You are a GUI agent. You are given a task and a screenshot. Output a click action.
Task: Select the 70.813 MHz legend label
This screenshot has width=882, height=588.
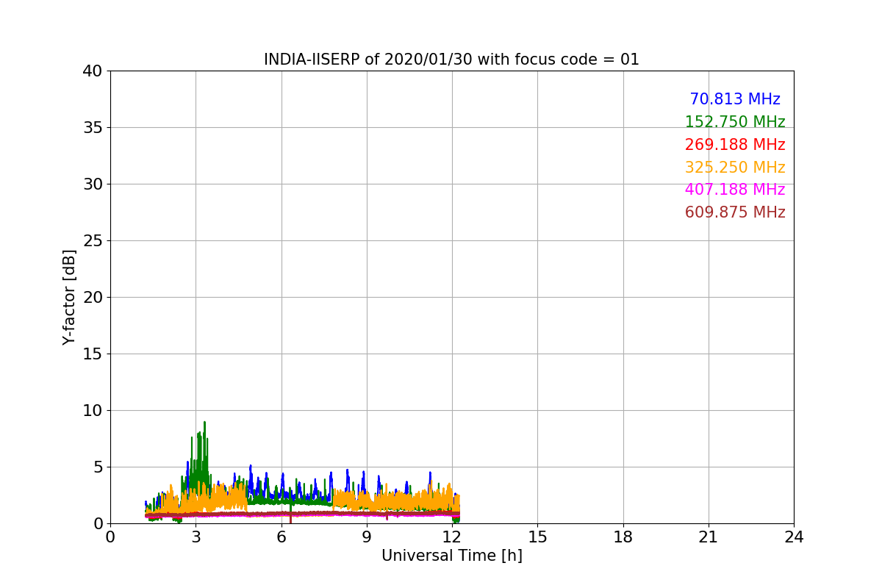pos(735,99)
